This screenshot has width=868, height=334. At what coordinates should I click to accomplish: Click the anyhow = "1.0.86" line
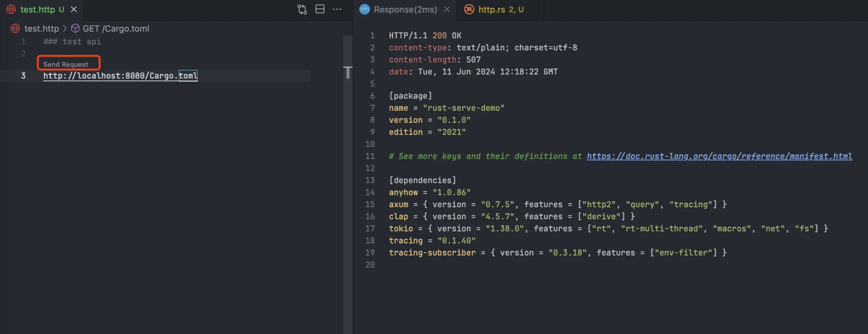[x=430, y=193]
